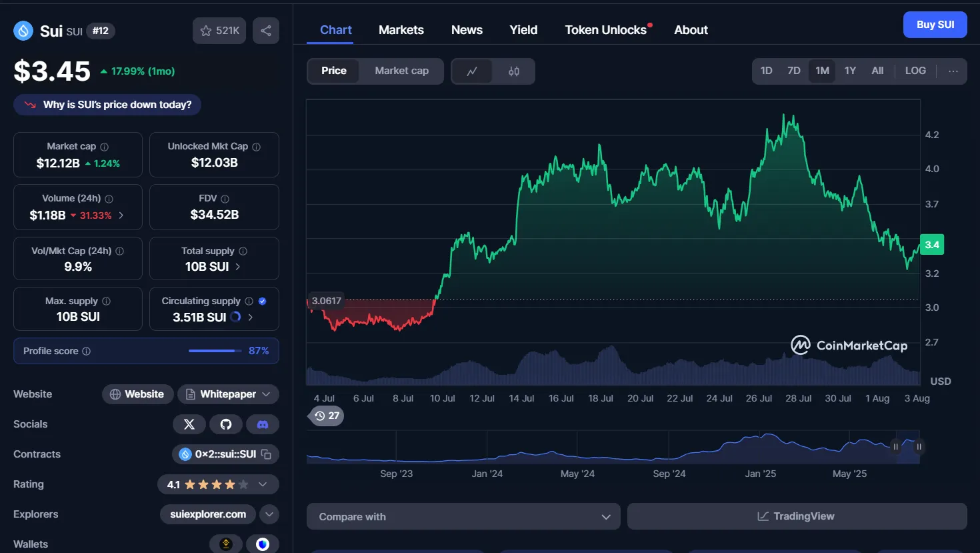Image resolution: width=980 pixels, height=553 pixels.
Task: Expand Total supply details arrow
Action: [x=238, y=267]
